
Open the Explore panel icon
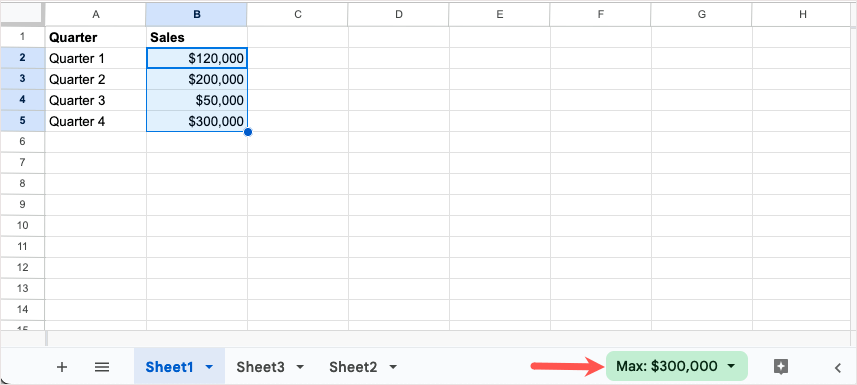(x=781, y=367)
